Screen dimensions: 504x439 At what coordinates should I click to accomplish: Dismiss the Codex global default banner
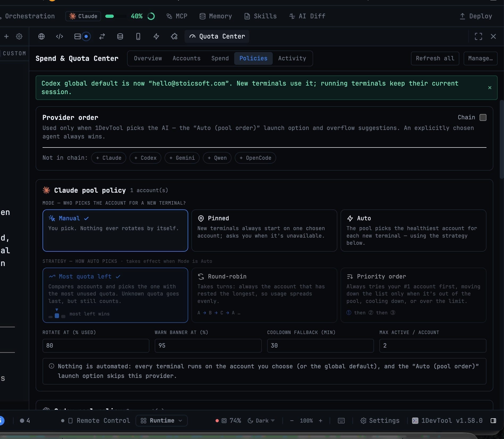coord(490,88)
